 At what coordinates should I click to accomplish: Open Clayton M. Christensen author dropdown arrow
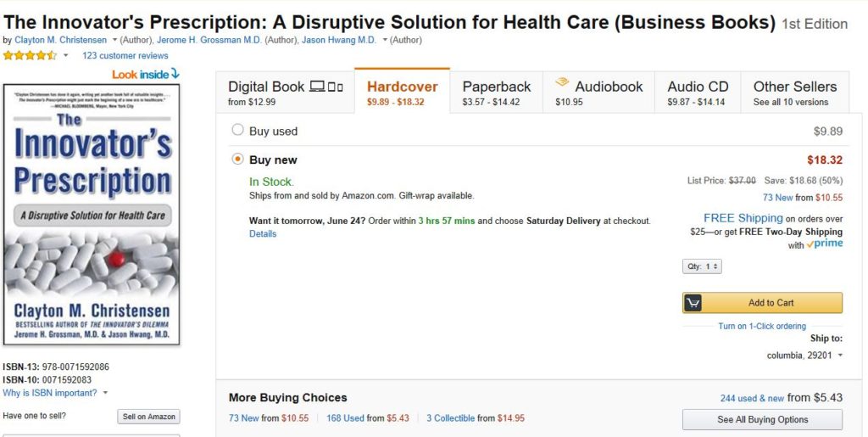[x=114, y=40]
